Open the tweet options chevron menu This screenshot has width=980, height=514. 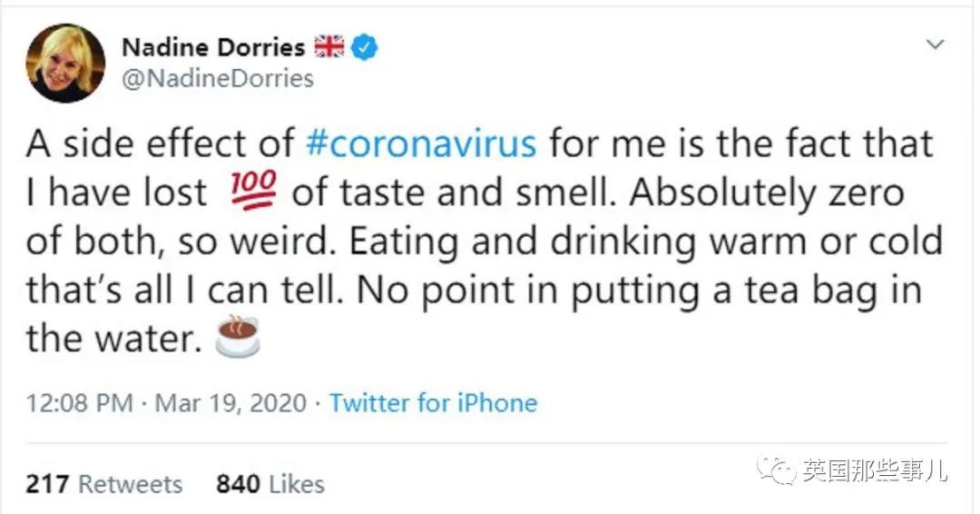(934, 45)
